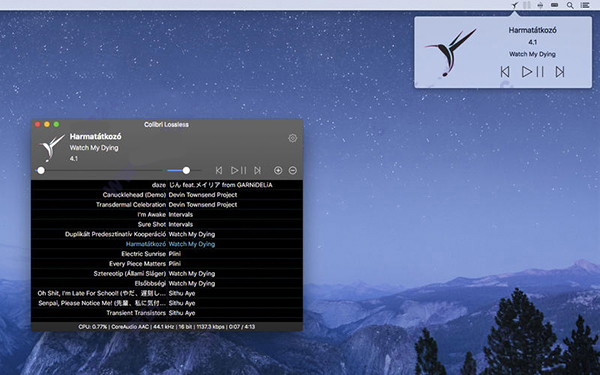Open Spotlight search in the menu bar
Viewport: 600px width, 375px height.
pos(570,5)
